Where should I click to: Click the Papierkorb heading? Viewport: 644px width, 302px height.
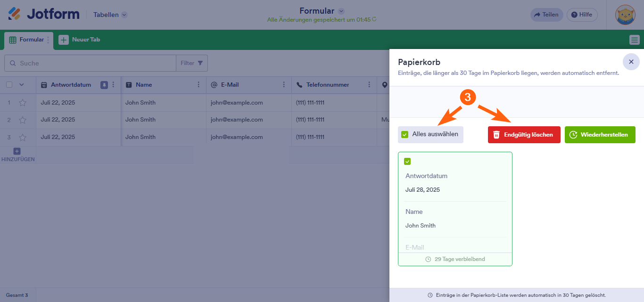pyautogui.click(x=419, y=62)
